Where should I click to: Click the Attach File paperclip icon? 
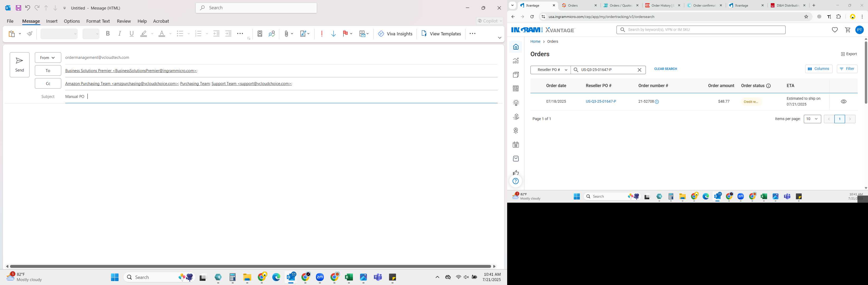pos(286,34)
